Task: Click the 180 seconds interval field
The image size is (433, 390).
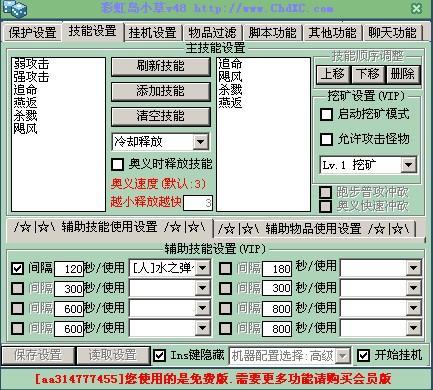Action: (x=277, y=269)
